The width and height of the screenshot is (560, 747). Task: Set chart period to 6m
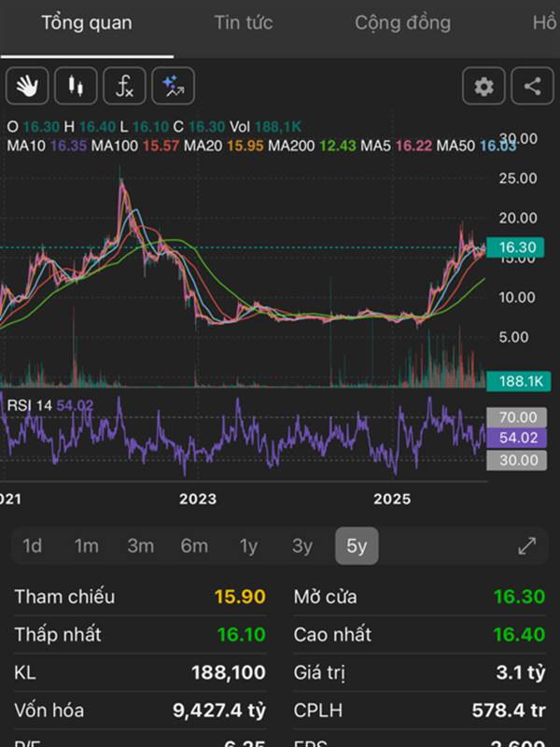point(194,546)
